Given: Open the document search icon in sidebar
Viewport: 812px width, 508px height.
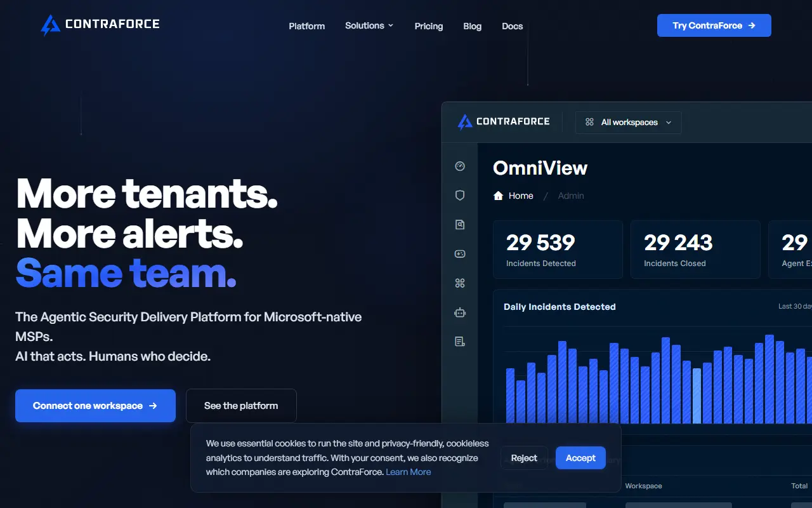Looking at the screenshot, I should click(x=460, y=225).
